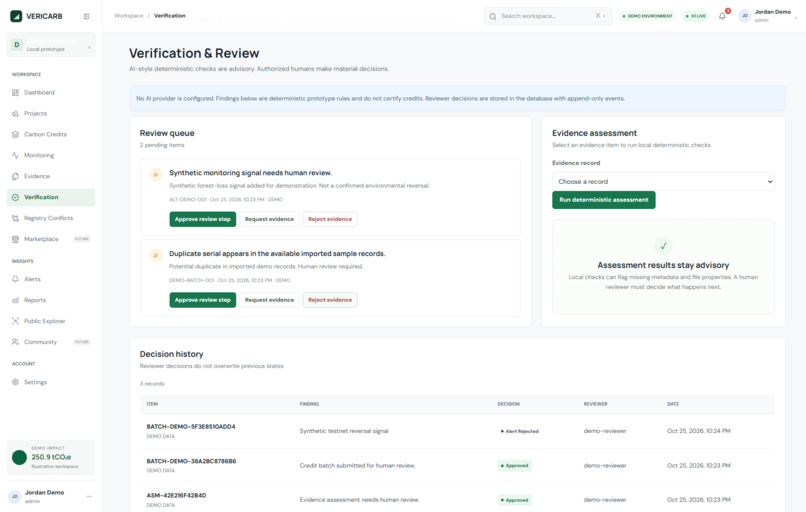
Task: Click the ITEM column header
Action: tap(152, 404)
